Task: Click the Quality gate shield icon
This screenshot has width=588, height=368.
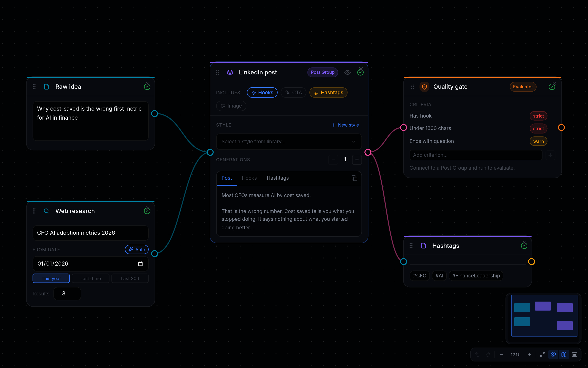Action: [424, 87]
